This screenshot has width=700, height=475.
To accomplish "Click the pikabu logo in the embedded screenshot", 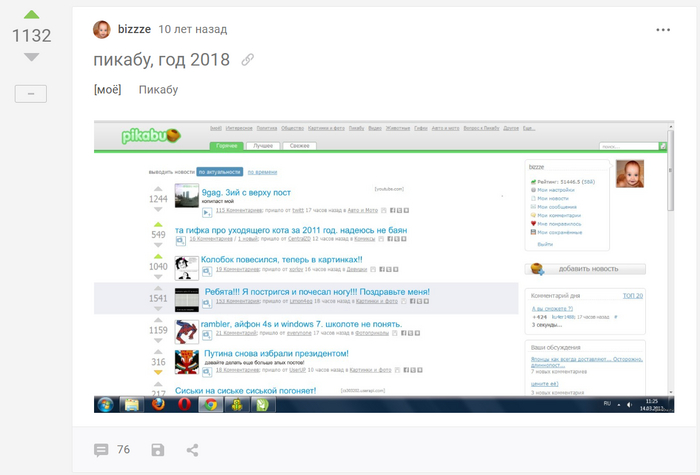I will click(151, 136).
